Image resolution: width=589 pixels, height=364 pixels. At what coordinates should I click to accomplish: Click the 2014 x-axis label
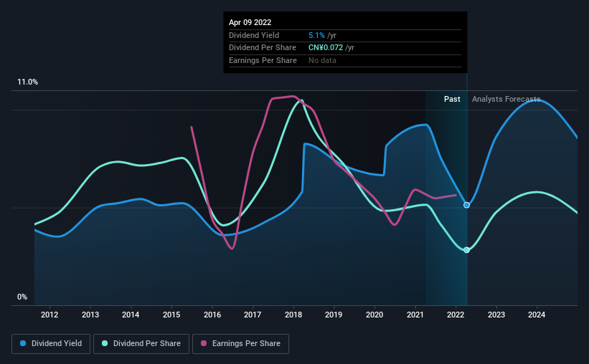131,315
